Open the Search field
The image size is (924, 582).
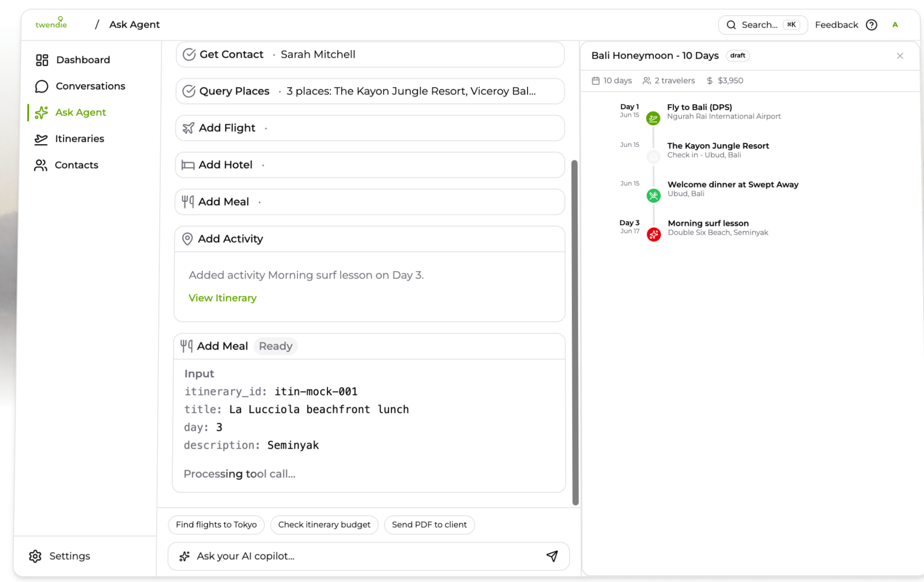pyautogui.click(x=763, y=25)
